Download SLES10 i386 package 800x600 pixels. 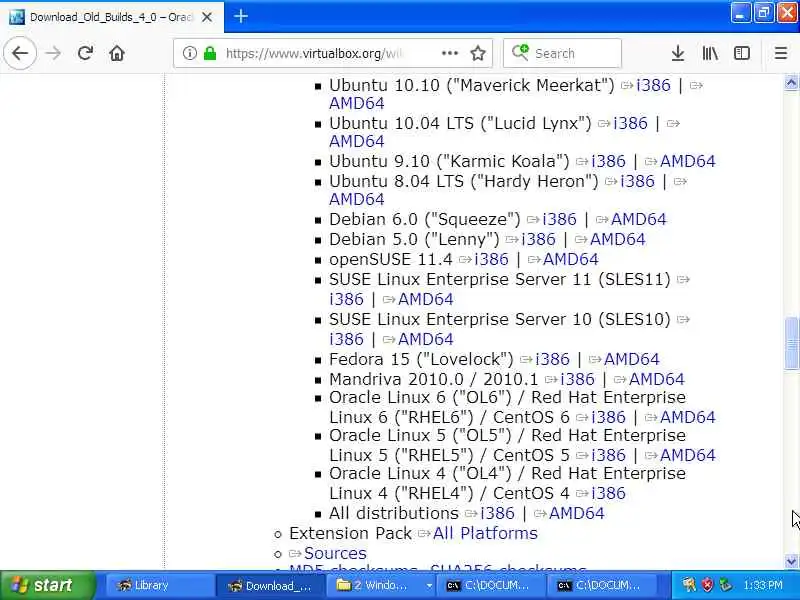click(346, 339)
